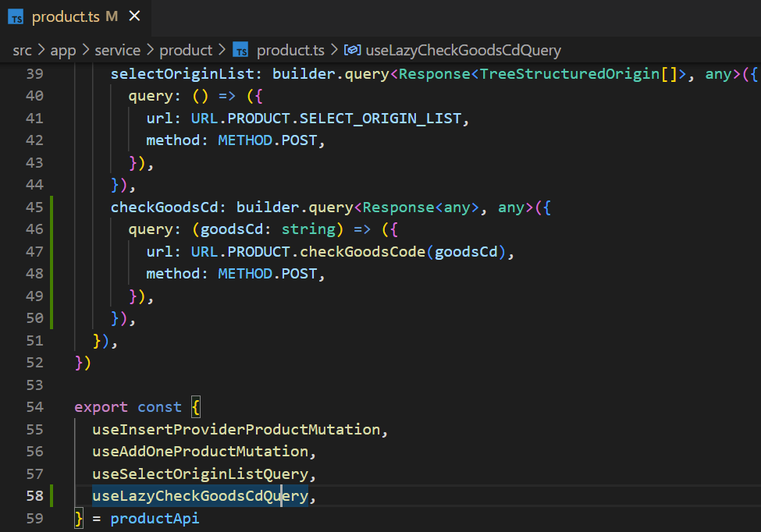Click URL.PRODUCT.SELECT_ORIGIN_LIST on line 41

[x=326, y=119]
